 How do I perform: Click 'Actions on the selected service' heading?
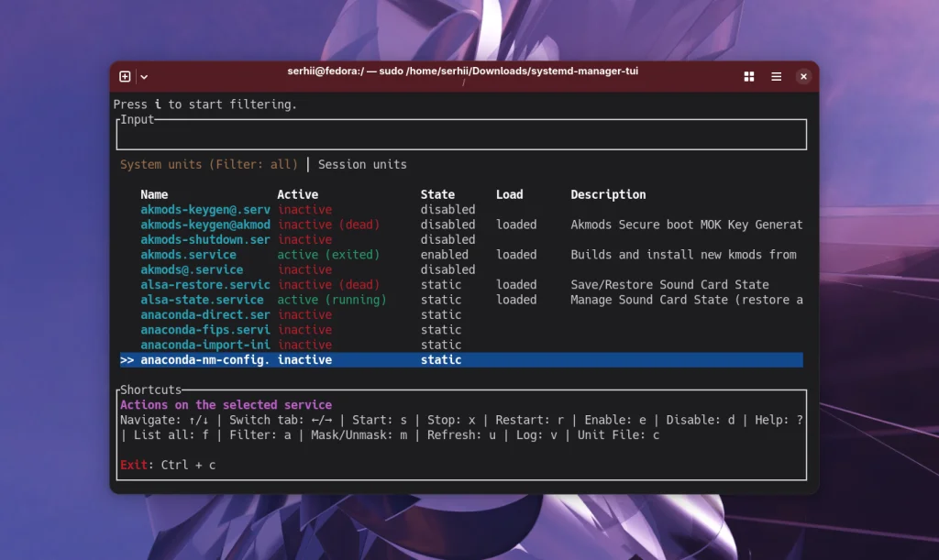226,405
